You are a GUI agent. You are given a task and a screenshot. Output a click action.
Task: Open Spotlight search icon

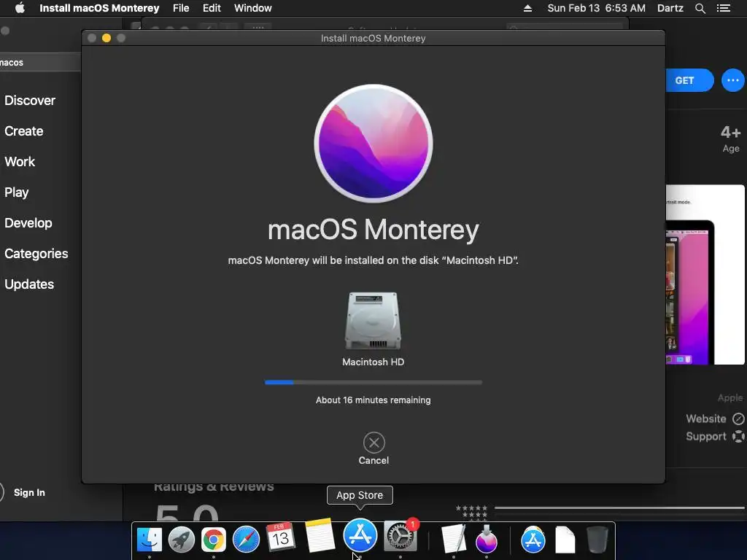coord(700,8)
